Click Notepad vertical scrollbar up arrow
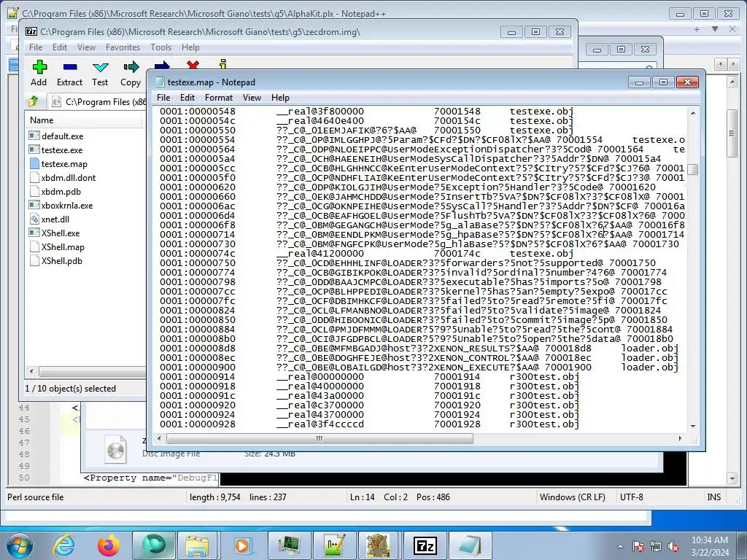747x560 pixels. pos(693,113)
